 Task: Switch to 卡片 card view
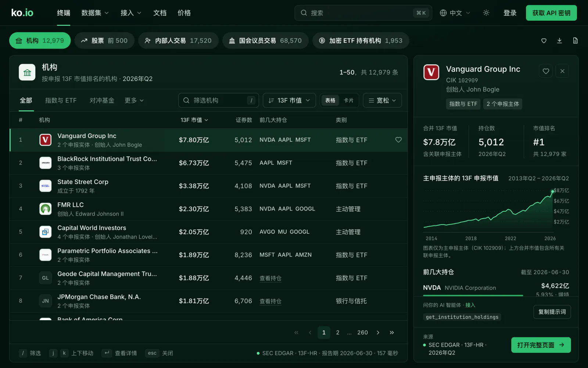coord(348,100)
